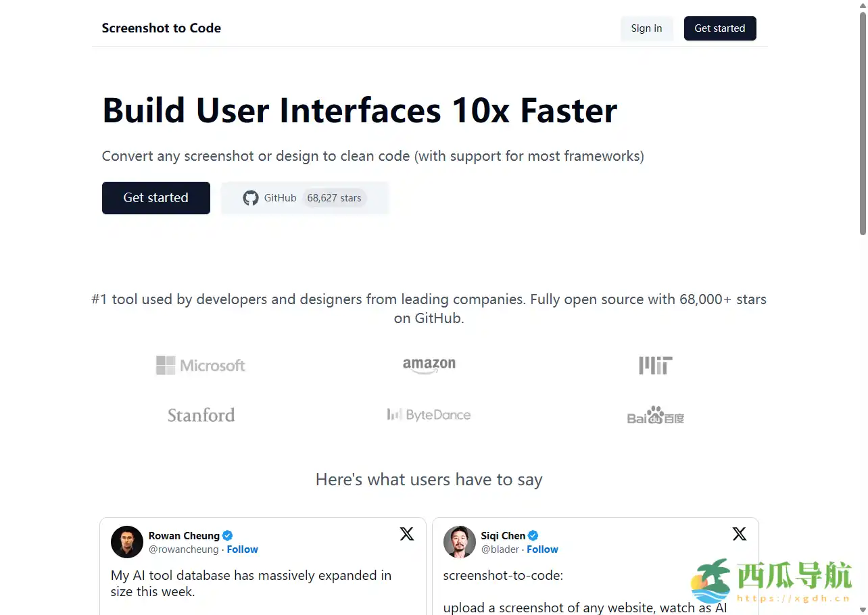The height and width of the screenshot is (615, 868).
Task: Click the GitHub octocat icon
Action: (251, 198)
